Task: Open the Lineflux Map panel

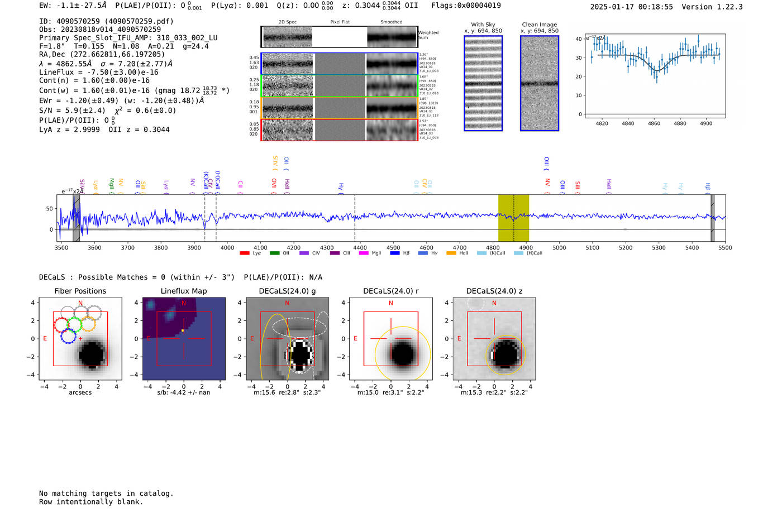Action: click(184, 339)
